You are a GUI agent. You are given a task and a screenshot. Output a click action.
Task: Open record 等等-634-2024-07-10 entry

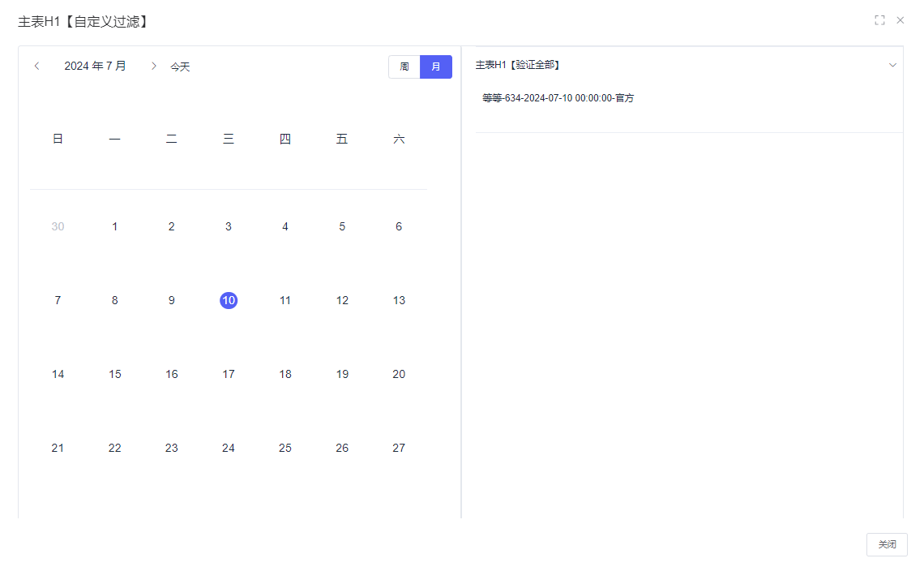coord(558,98)
